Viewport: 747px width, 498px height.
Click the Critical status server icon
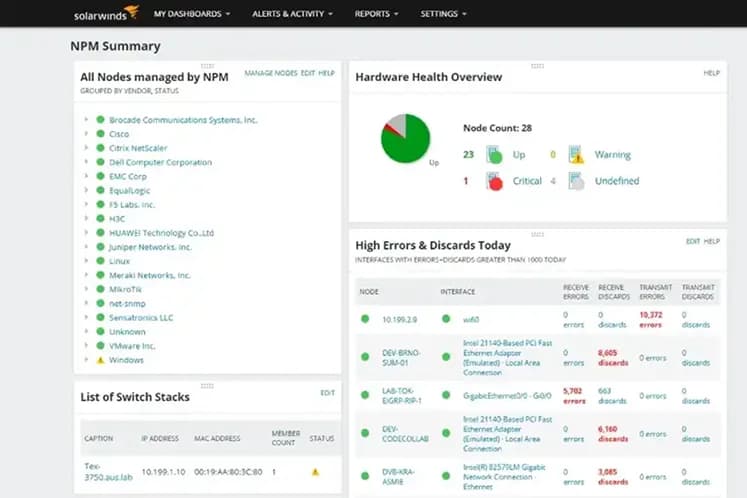pos(494,181)
